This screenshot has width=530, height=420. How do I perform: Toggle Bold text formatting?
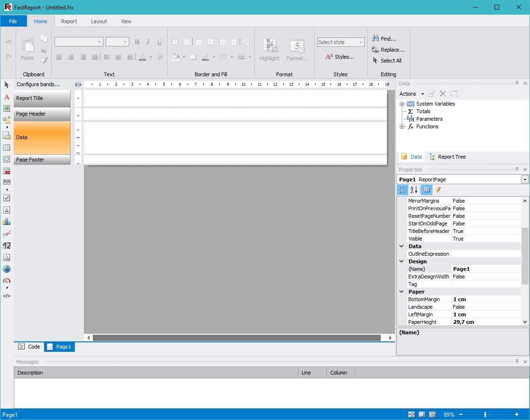pos(137,42)
